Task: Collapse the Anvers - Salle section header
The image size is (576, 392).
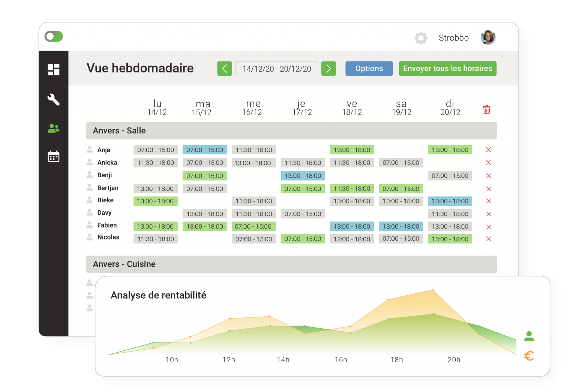Action: point(291,131)
